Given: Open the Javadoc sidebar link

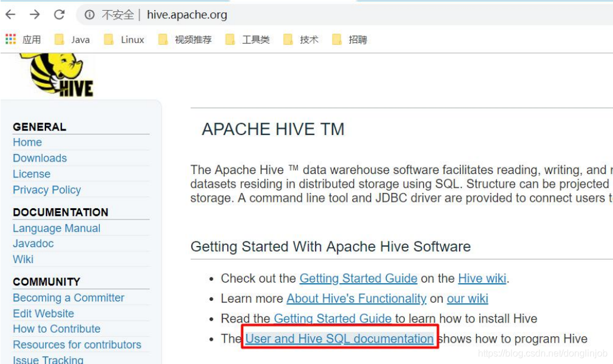Looking at the screenshot, I should point(33,244).
